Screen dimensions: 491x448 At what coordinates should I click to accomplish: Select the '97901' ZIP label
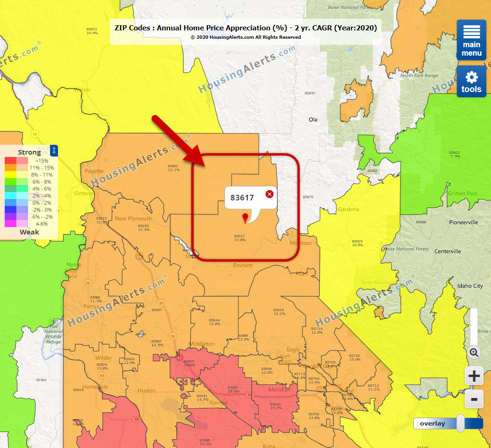pos(41,380)
